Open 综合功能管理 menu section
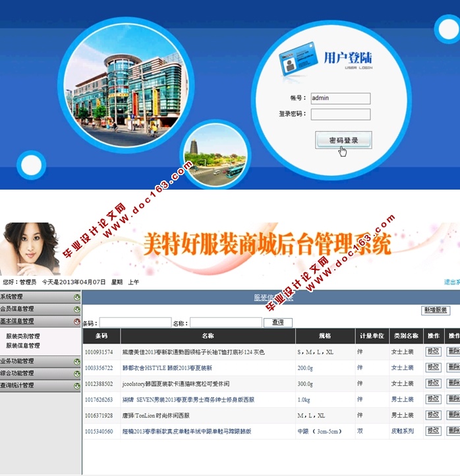This screenshot has height=476, width=460. tap(40, 373)
